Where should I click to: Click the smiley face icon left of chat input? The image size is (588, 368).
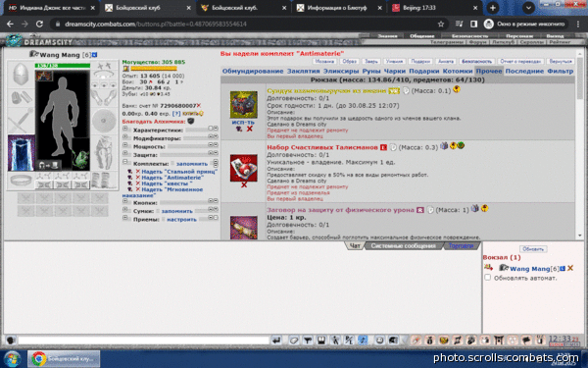(11, 341)
